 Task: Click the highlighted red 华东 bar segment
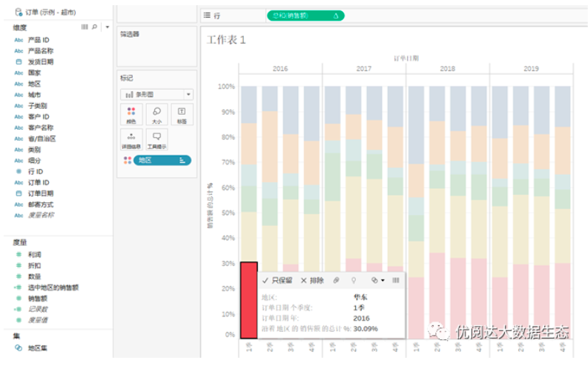pos(248,300)
